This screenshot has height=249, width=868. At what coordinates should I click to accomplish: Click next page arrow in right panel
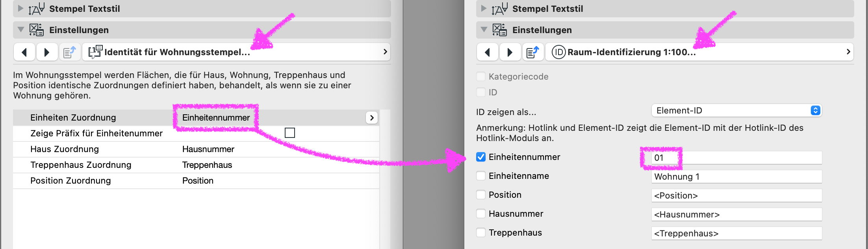(510, 52)
